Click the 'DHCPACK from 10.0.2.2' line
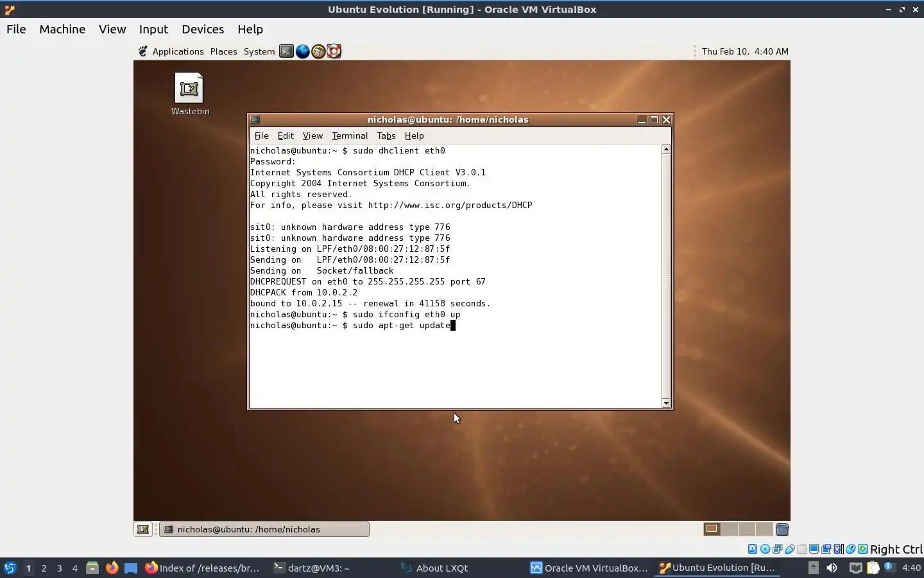This screenshot has height=578, width=924. click(x=304, y=292)
